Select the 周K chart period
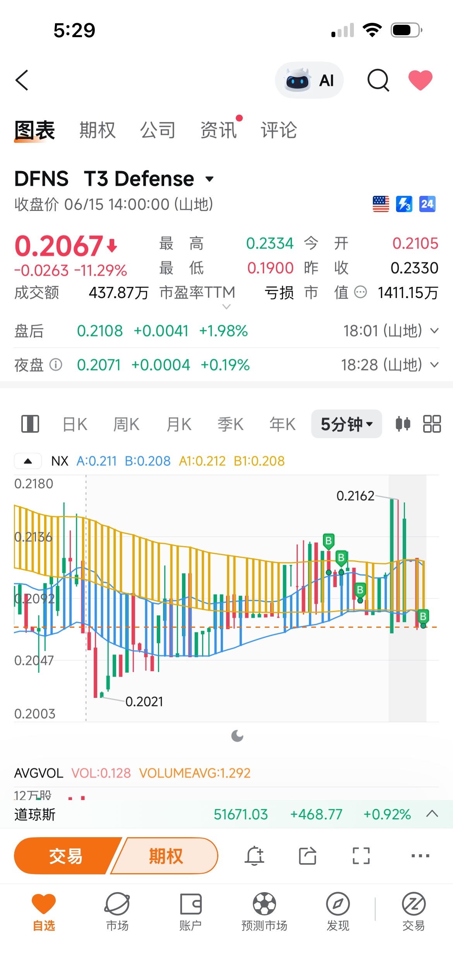Image resolution: width=453 pixels, height=980 pixels. point(126,424)
